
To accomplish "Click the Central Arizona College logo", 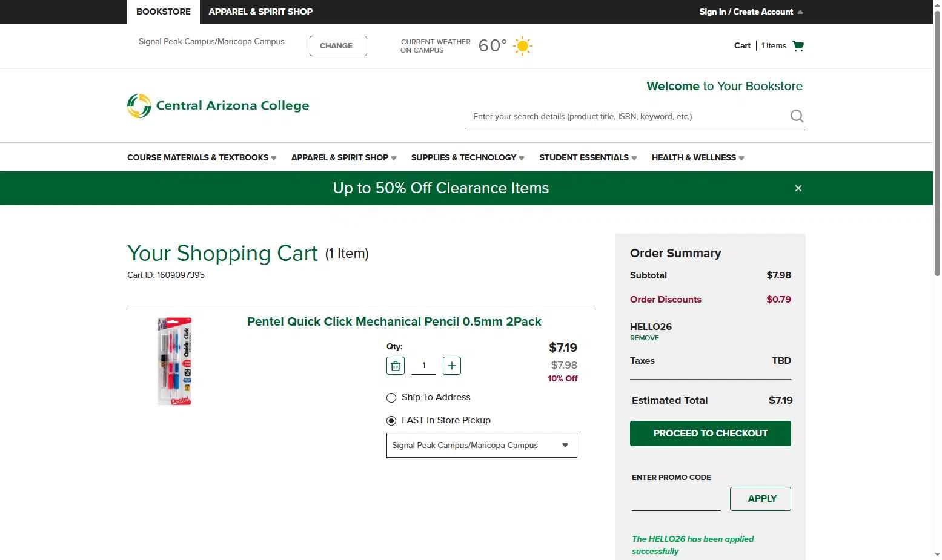I will [218, 106].
